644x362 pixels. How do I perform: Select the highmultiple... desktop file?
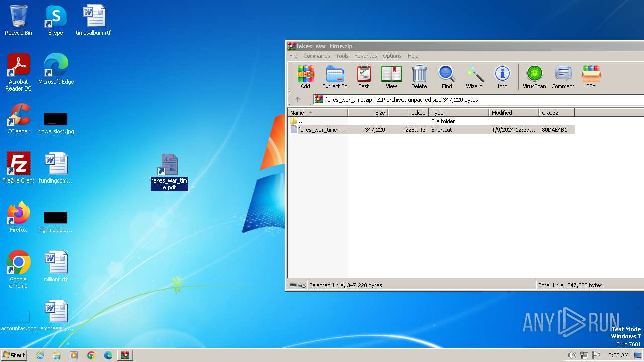click(x=55, y=222)
